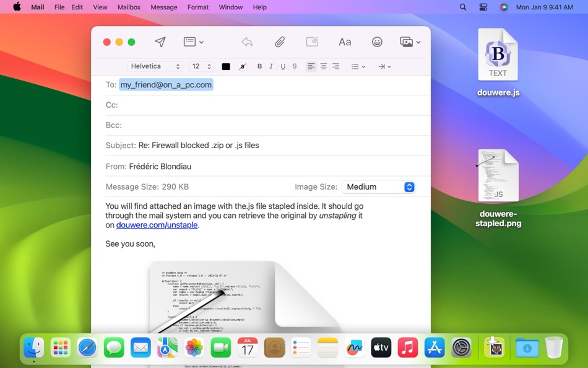588x368 pixels.
Task: Open Apple TV from the Dock
Action: tap(381, 348)
